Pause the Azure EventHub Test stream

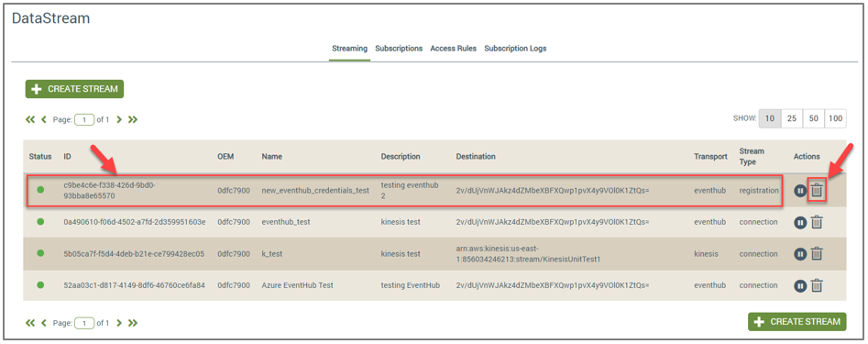tap(800, 286)
